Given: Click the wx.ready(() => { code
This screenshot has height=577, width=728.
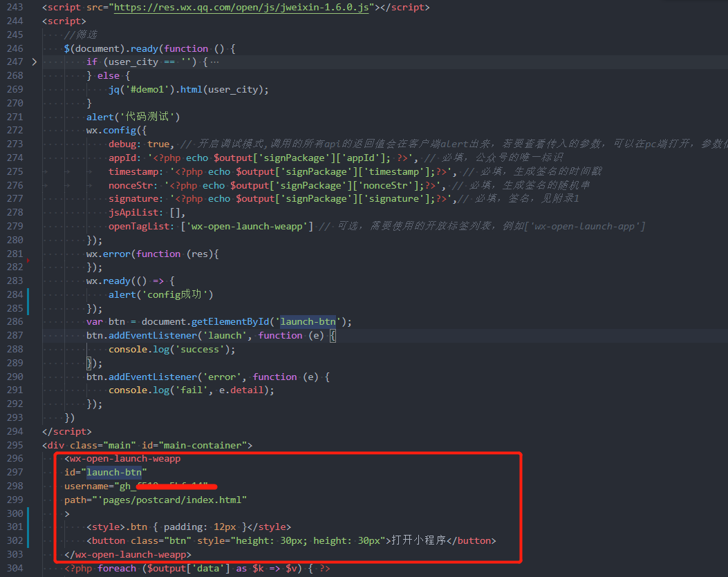Looking at the screenshot, I should (x=131, y=281).
